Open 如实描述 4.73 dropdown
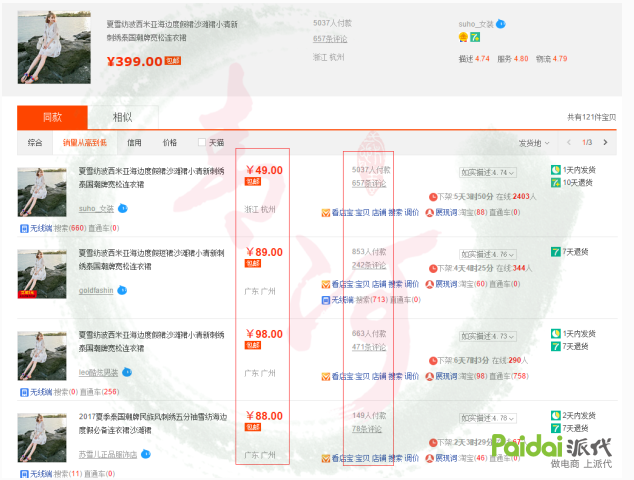Screen dimensions: 634x480 click(488, 336)
